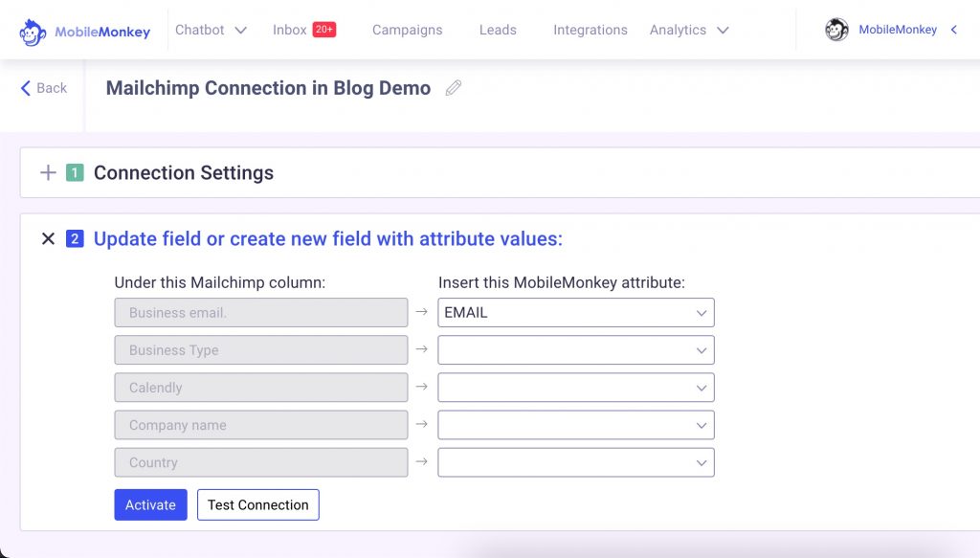
Task: Open the Chatbot menu
Action: (x=211, y=30)
